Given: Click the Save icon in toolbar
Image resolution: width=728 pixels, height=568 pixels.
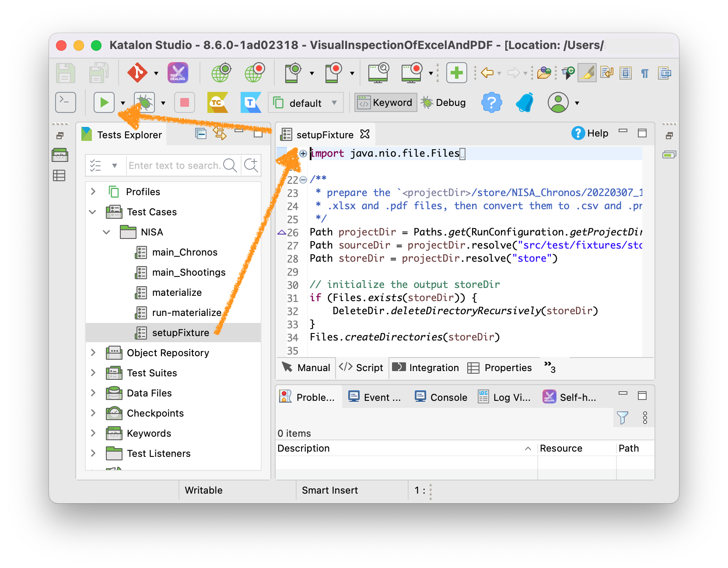Looking at the screenshot, I should tap(66, 73).
